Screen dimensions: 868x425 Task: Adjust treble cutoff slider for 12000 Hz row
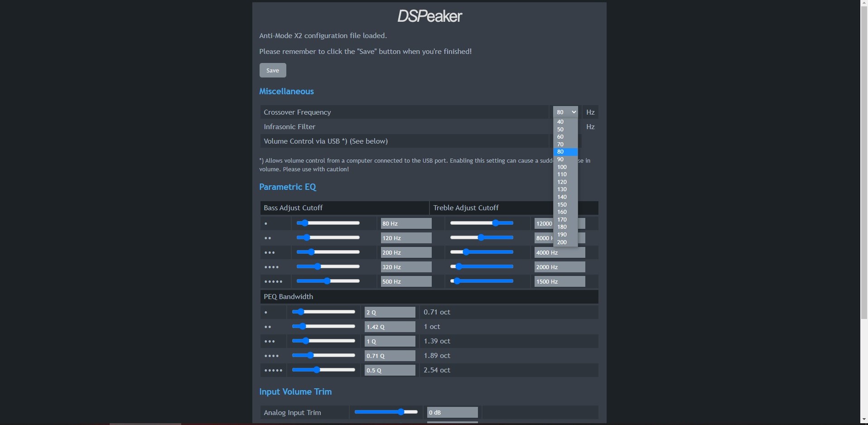(x=482, y=223)
